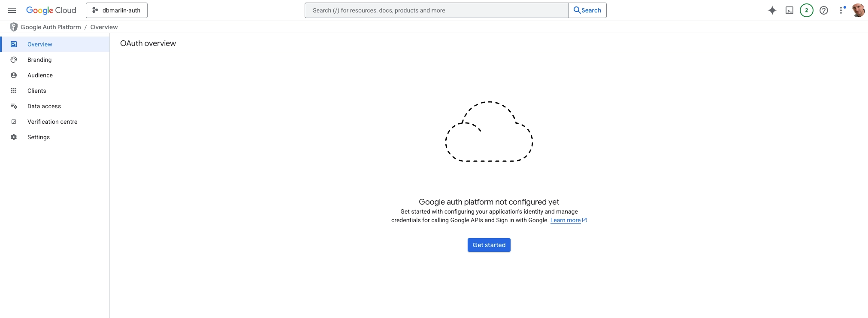Click the project icon beside dbmarlin-auth
This screenshot has width=868, height=318.
tap(95, 10)
